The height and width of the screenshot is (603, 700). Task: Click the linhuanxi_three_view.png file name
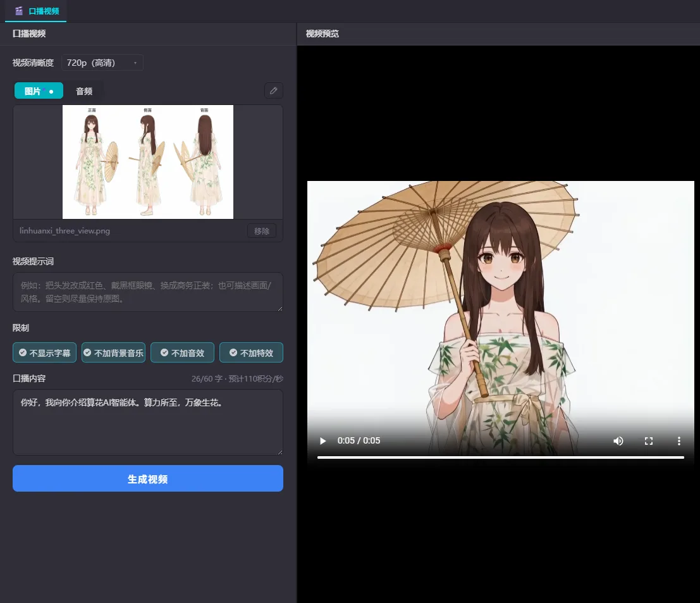pos(64,231)
